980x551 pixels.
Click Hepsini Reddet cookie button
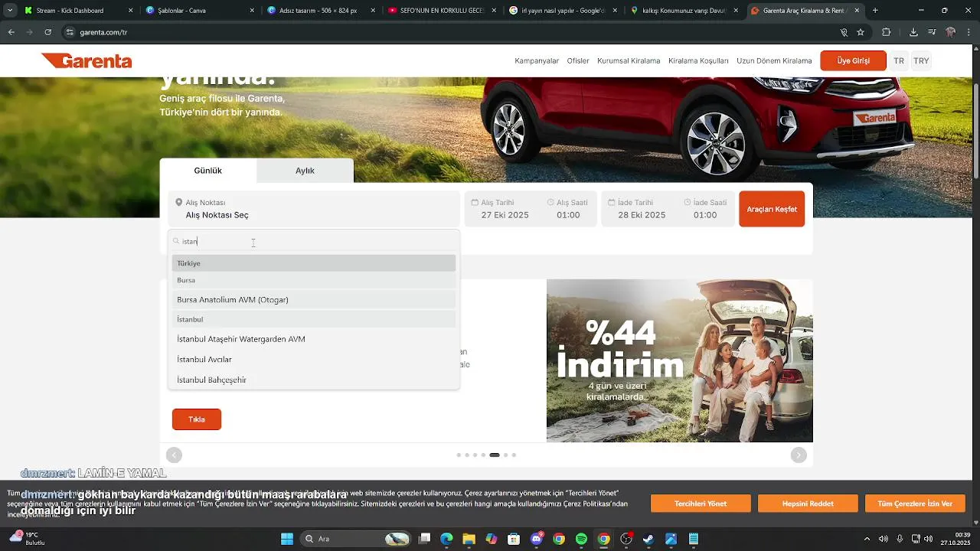(x=808, y=504)
